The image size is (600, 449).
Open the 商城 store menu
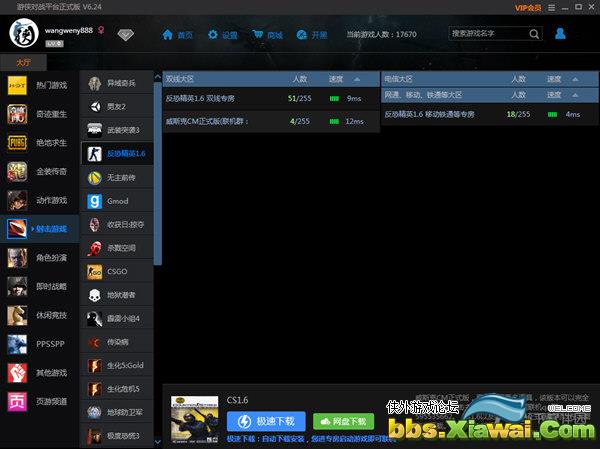click(267, 35)
